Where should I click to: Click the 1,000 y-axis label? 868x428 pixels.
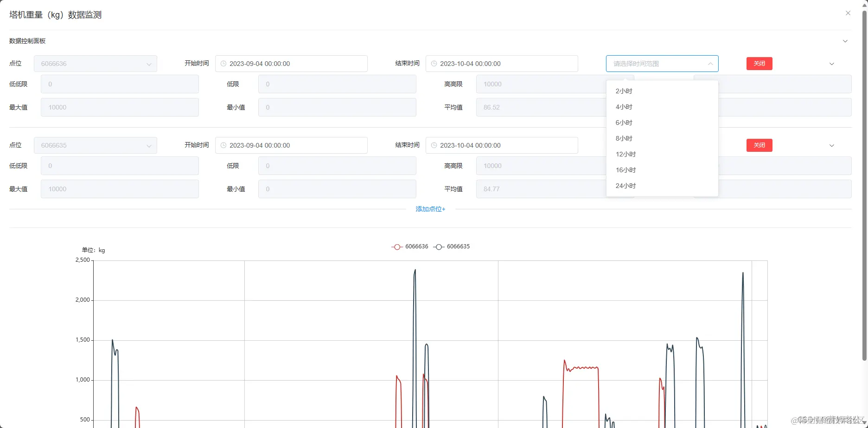coord(83,380)
